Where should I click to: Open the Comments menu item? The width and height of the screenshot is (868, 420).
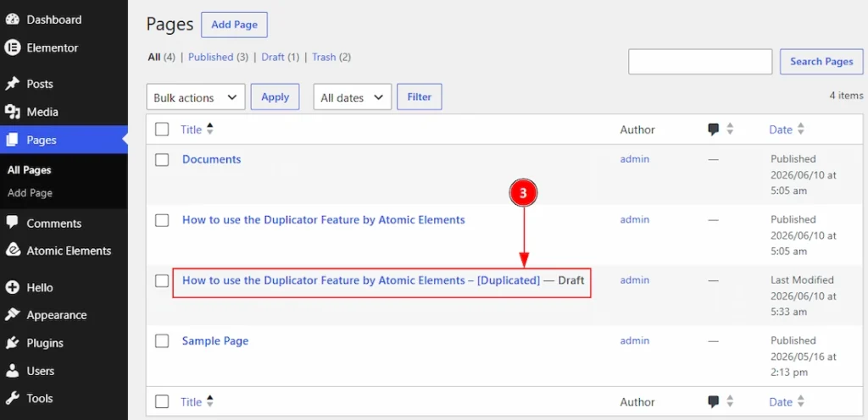(53, 224)
